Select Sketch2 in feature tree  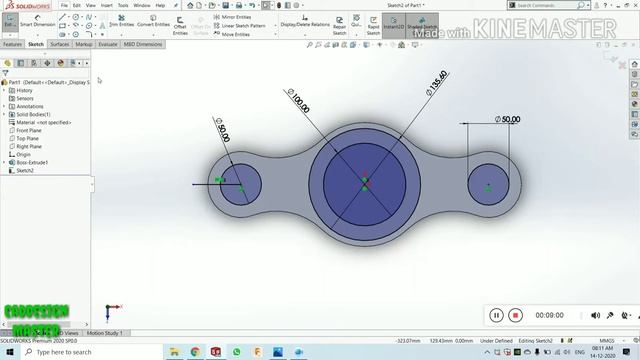pos(21,170)
